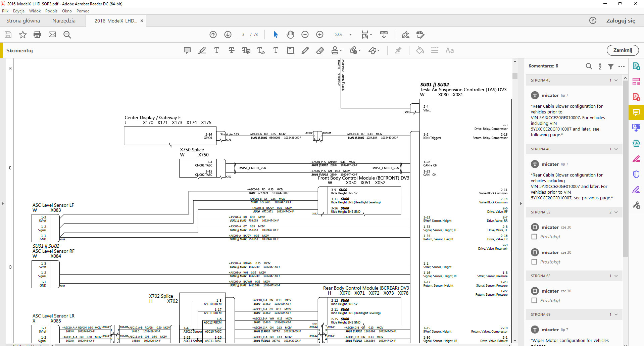This screenshot has width=644, height=346.
Task: Click Zaloguj się to sign in
Action: point(621,20)
